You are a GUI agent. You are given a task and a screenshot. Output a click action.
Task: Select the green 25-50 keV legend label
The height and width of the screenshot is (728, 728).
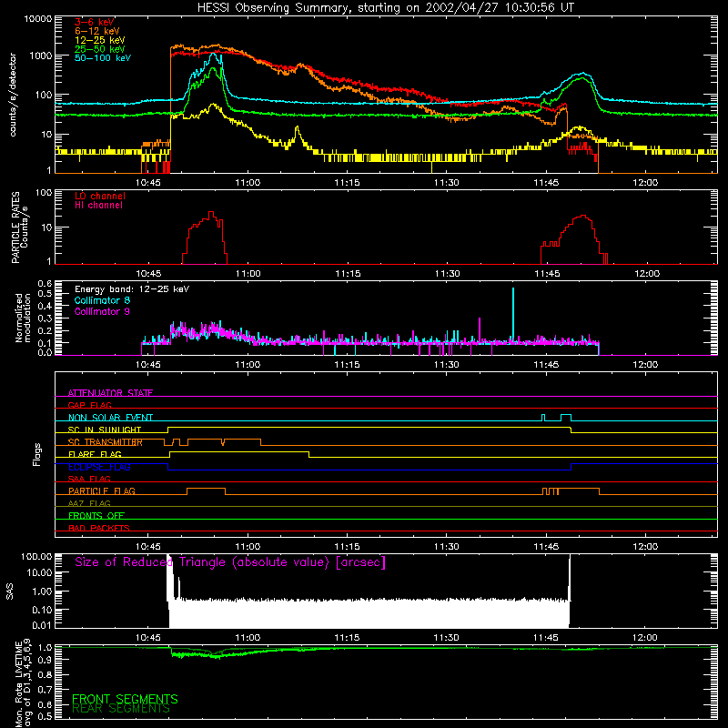pos(100,49)
